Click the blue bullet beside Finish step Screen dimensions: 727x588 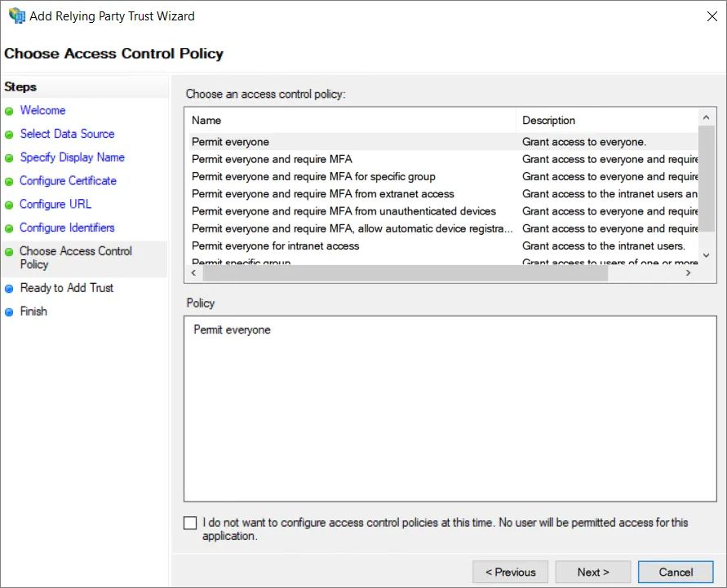point(9,312)
